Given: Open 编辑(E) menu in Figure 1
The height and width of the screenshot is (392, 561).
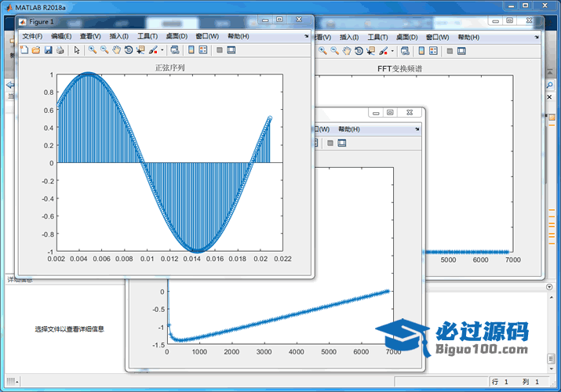Looking at the screenshot, I should (x=61, y=36).
